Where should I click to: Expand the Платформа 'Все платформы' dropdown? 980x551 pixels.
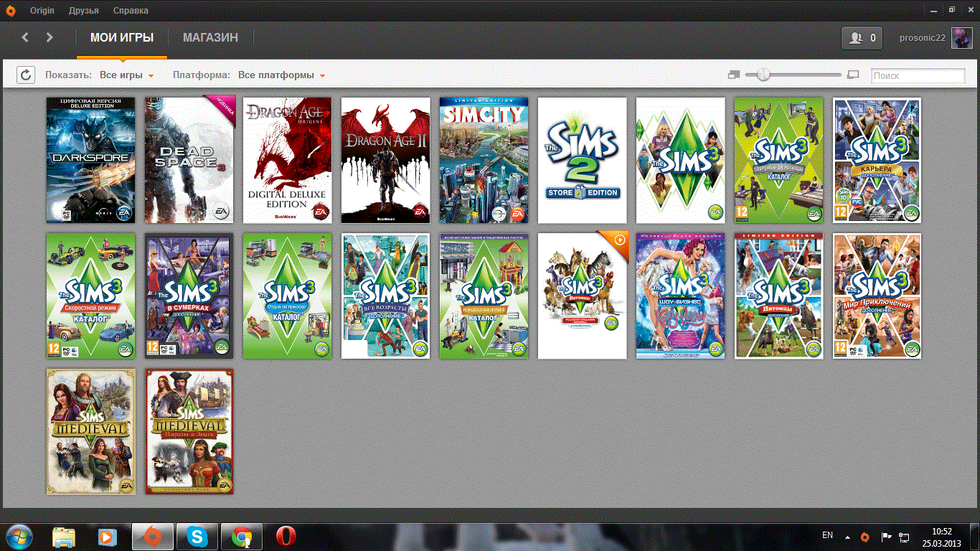[x=282, y=75]
